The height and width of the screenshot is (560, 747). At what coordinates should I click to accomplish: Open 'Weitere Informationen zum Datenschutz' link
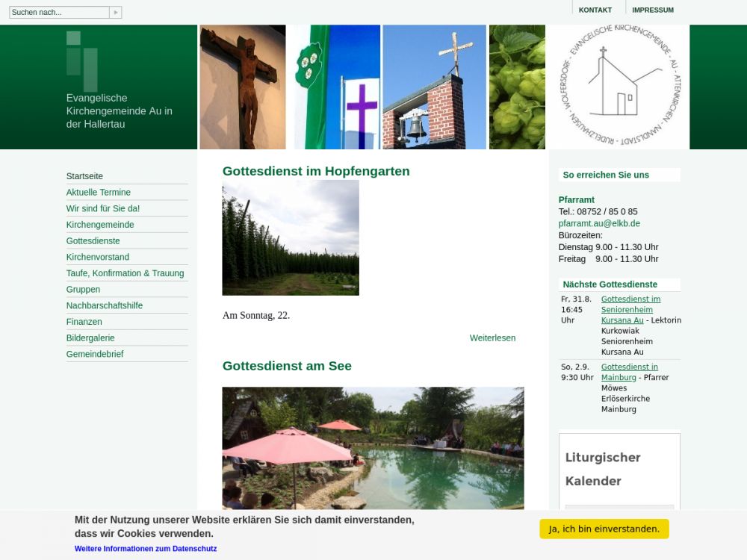[x=146, y=549]
